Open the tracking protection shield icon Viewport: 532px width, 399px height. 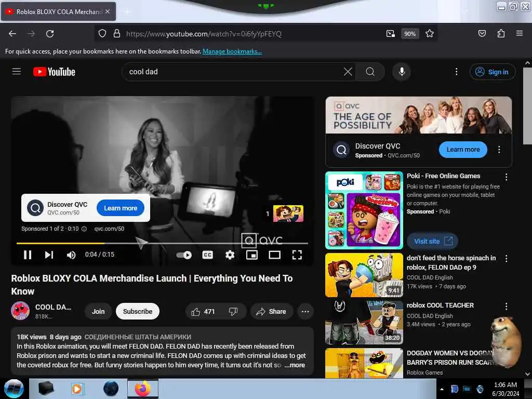click(x=102, y=34)
